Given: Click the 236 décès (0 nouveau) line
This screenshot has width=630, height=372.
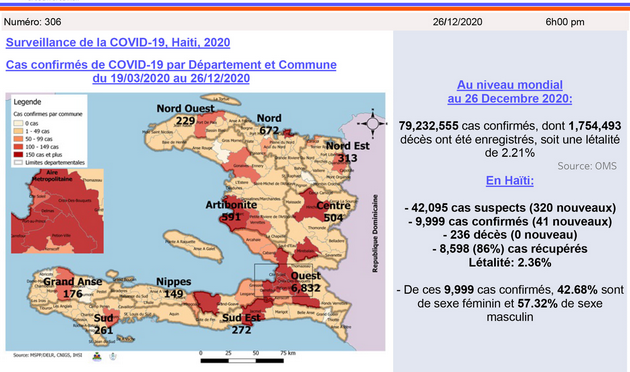Looking at the screenshot, I should [509, 235].
